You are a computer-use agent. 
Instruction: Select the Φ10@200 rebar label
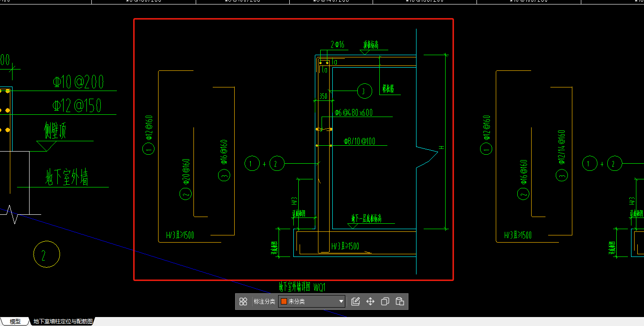[78, 82]
